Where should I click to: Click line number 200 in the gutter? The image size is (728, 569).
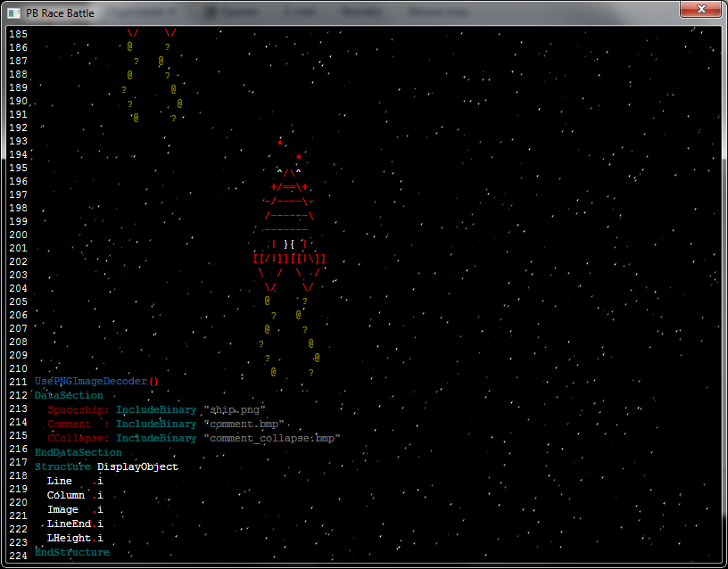pos(18,235)
